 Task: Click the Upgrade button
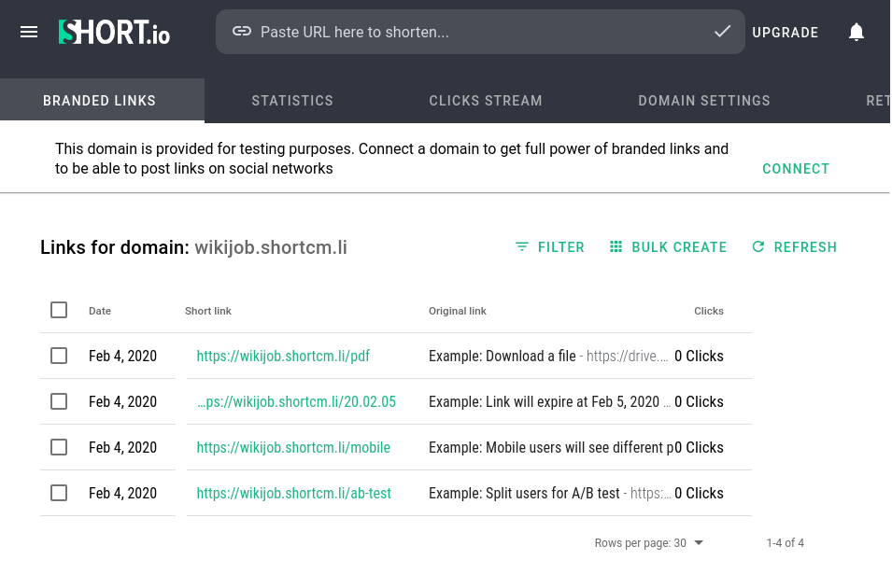786,33
